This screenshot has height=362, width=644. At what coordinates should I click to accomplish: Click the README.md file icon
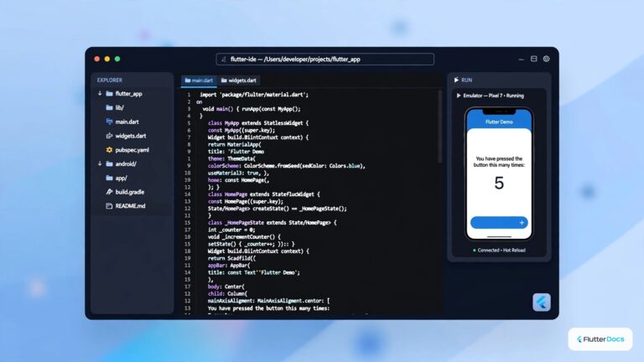pyautogui.click(x=109, y=206)
